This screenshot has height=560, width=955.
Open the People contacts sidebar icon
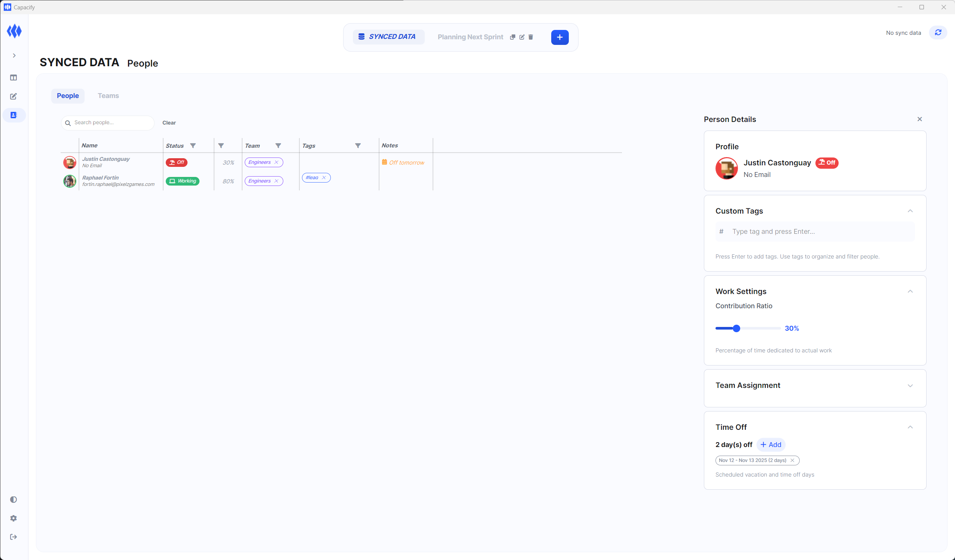coord(13,115)
